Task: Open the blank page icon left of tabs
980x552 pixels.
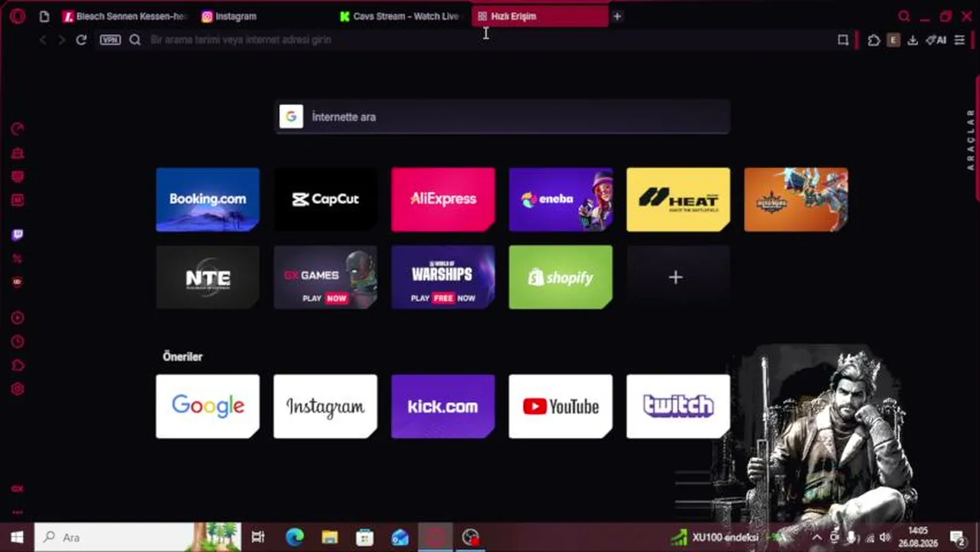Action: click(44, 16)
